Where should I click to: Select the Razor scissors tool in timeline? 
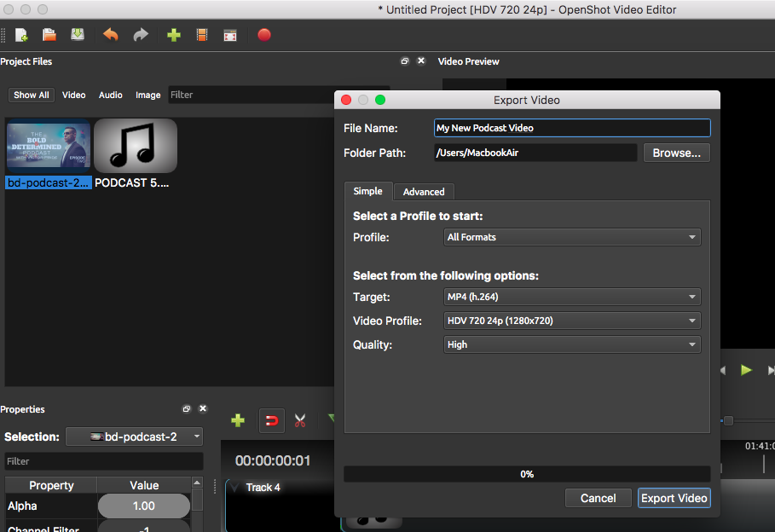[300, 419]
